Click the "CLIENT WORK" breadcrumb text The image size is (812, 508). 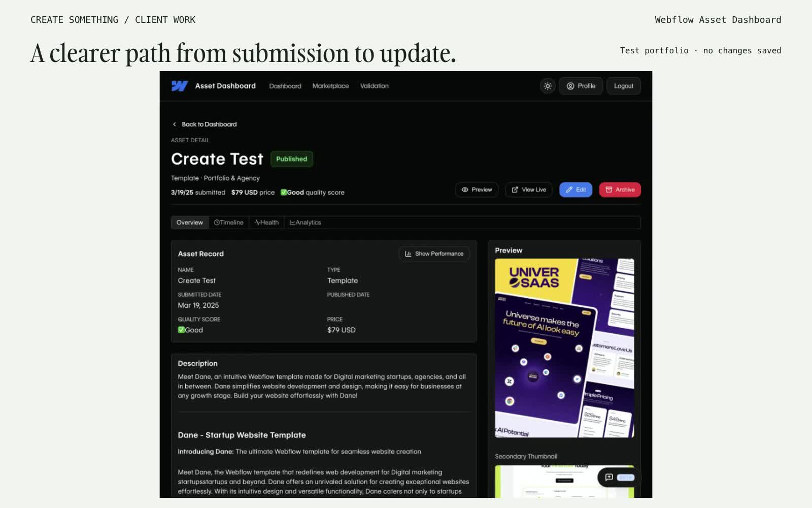point(165,20)
